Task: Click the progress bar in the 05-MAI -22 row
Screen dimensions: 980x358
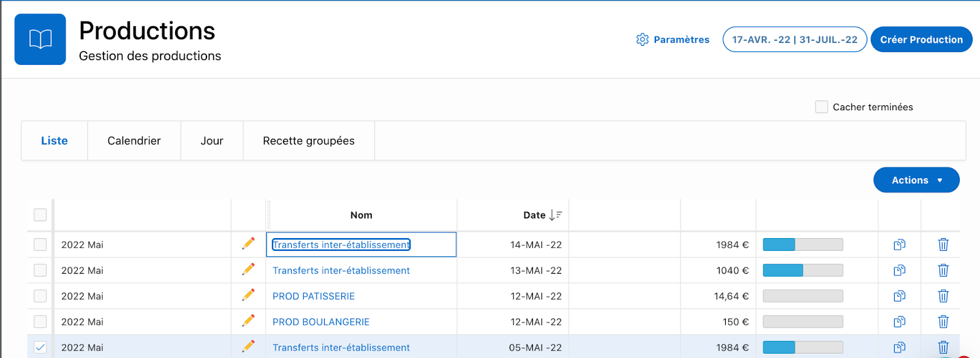Action: click(803, 348)
